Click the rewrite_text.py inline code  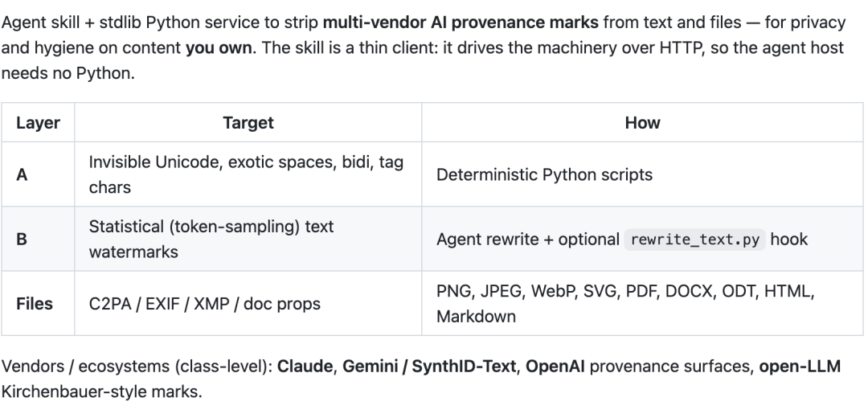(x=694, y=240)
